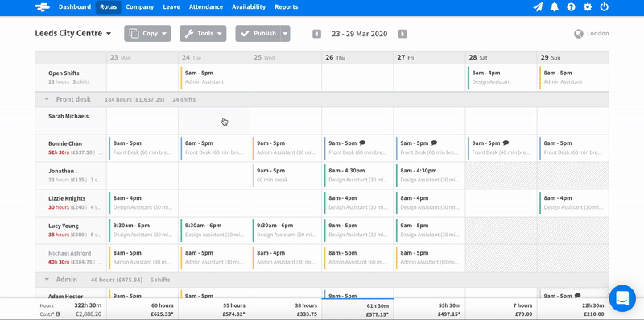Screen dimensions: 644x320
Task: Open Bonnie Chan's Wednesday Admin Assistant shift
Action: [286, 148]
